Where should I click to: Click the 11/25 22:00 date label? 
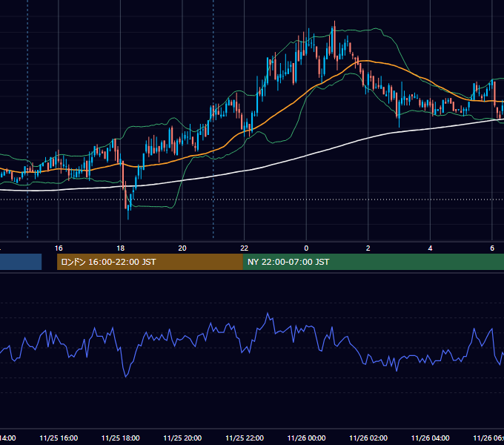point(245,438)
